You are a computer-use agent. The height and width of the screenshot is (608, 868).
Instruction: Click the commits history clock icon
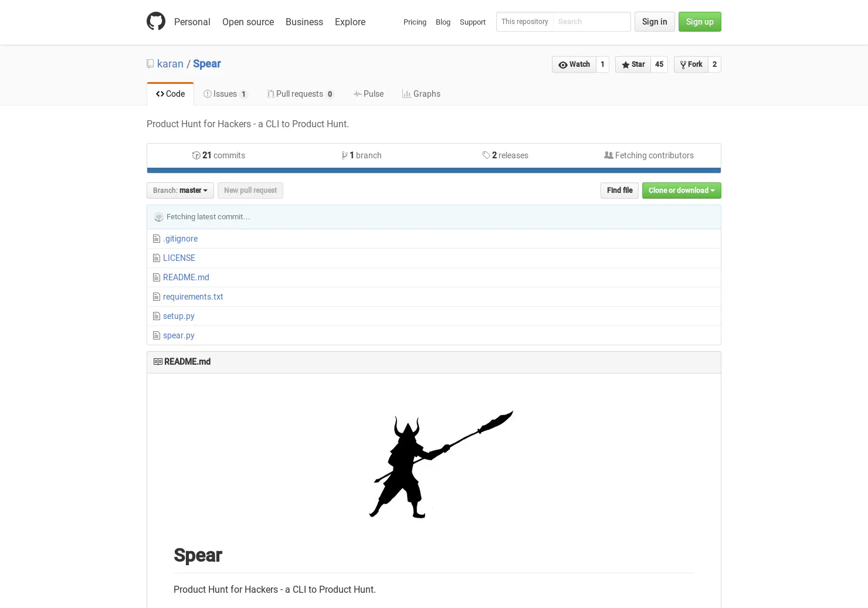pos(196,155)
